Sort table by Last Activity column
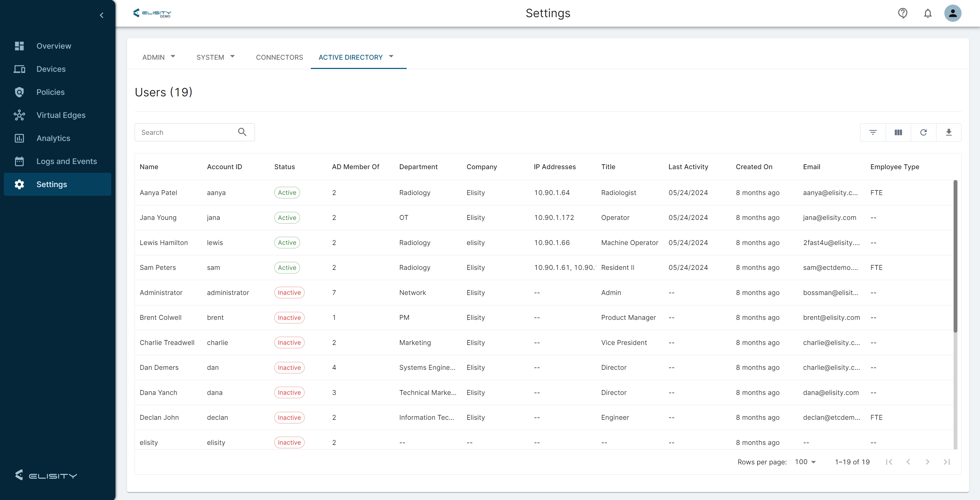Screen dimensions: 980x500 (688, 167)
